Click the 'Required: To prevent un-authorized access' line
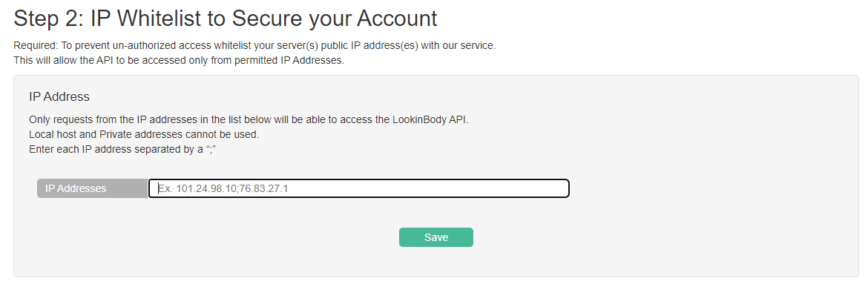868x284 pixels. click(x=254, y=45)
